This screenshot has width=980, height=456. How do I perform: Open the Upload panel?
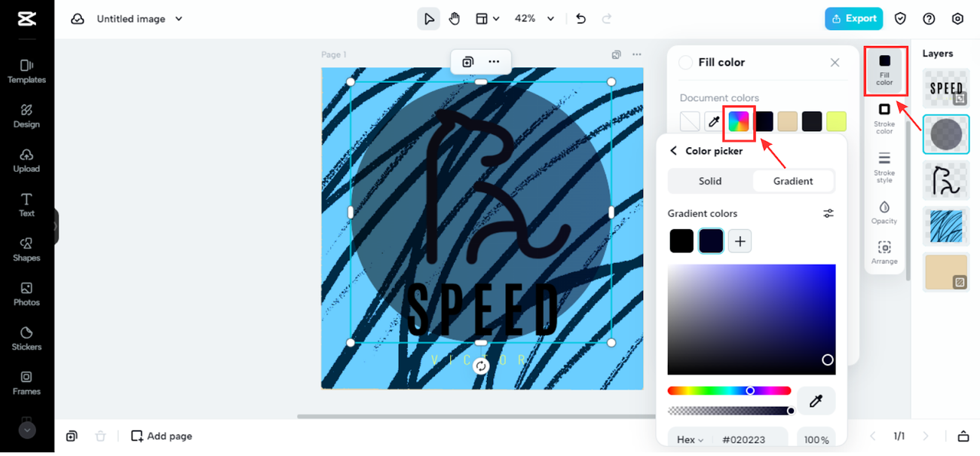click(x=27, y=160)
